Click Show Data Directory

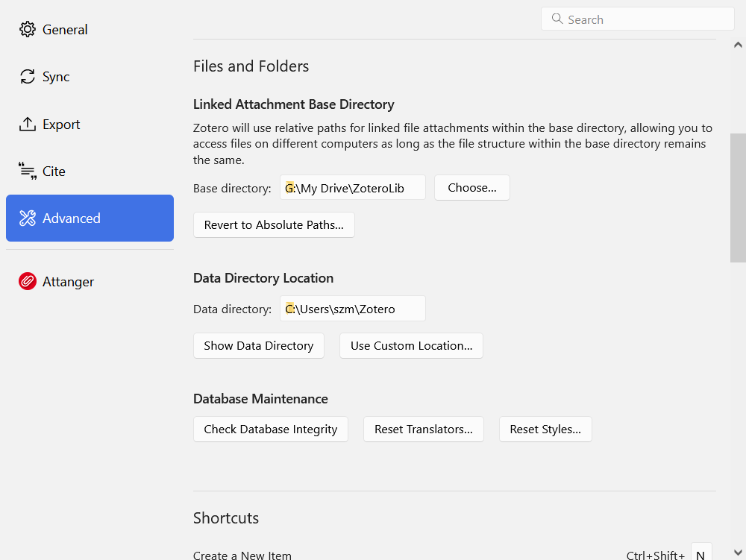259,345
